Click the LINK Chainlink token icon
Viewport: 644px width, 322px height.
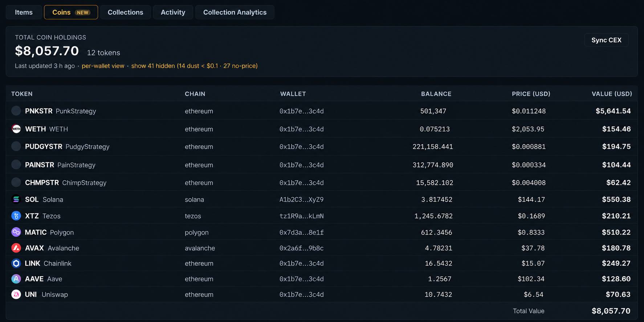coord(16,263)
